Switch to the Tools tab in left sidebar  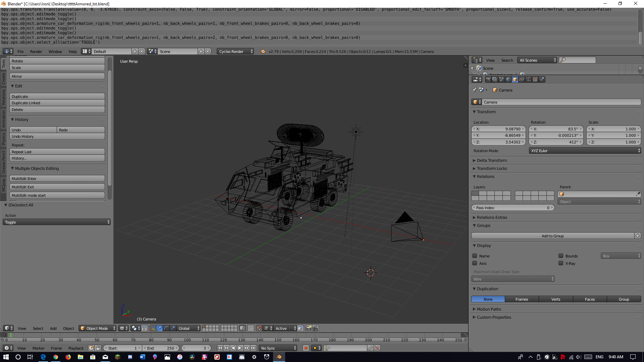click(3, 64)
